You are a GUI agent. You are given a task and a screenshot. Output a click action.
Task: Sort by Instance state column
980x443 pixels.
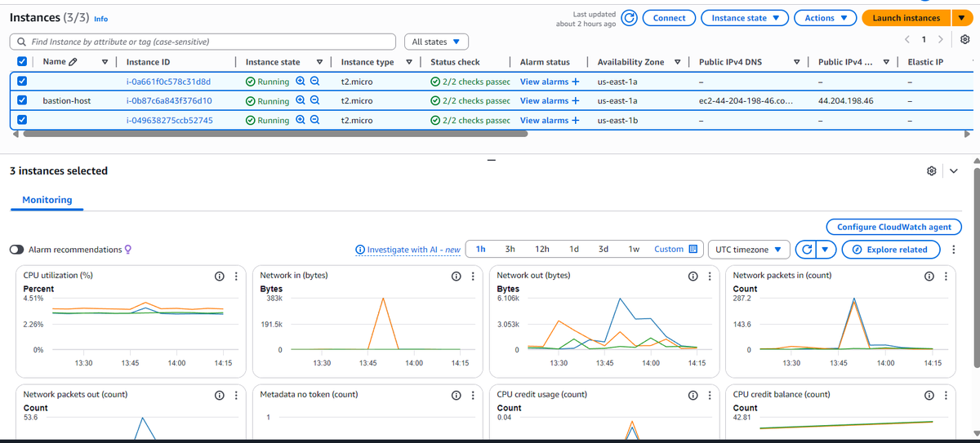[319, 62]
